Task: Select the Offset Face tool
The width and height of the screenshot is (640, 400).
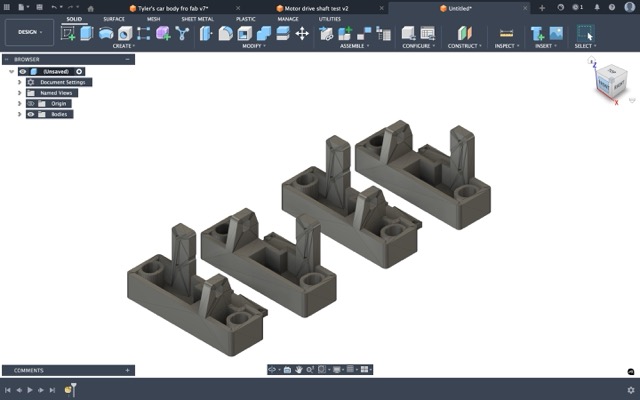Action: [282, 33]
